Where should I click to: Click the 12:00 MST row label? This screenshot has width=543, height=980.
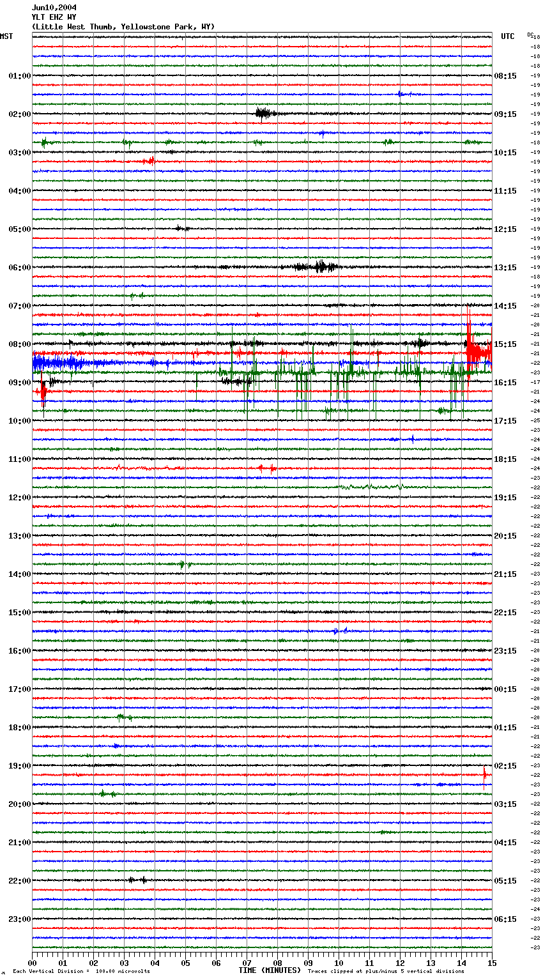coord(20,498)
